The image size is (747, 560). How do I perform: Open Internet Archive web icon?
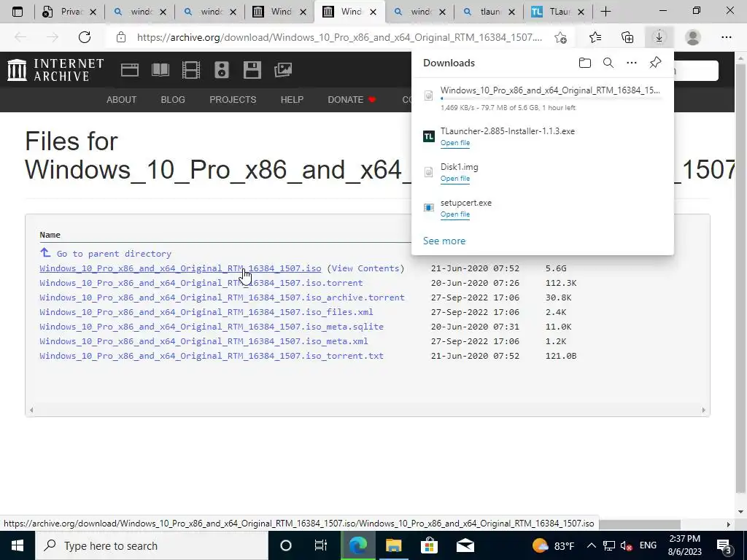click(x=130, y=70)
